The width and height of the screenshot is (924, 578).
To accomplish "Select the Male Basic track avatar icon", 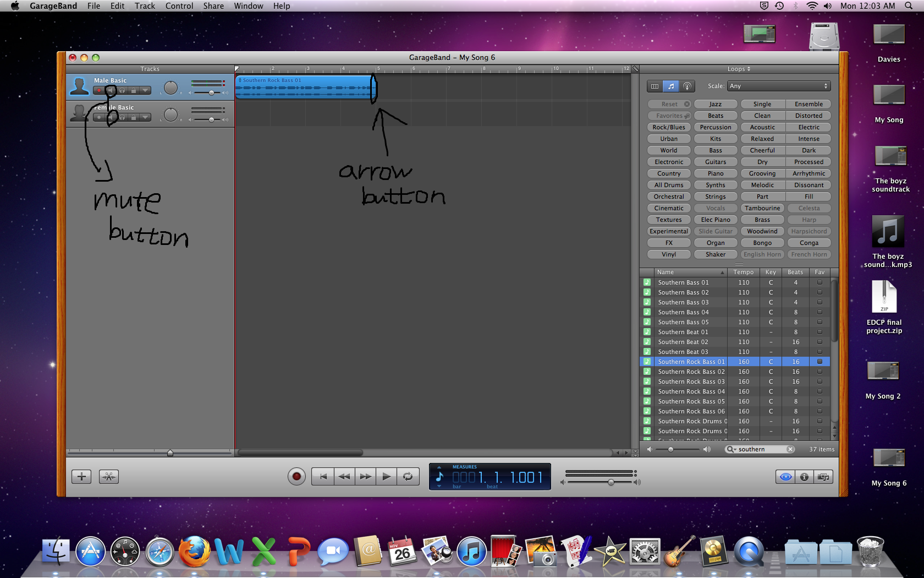I will pyautogui.click(x=80, y=86).
